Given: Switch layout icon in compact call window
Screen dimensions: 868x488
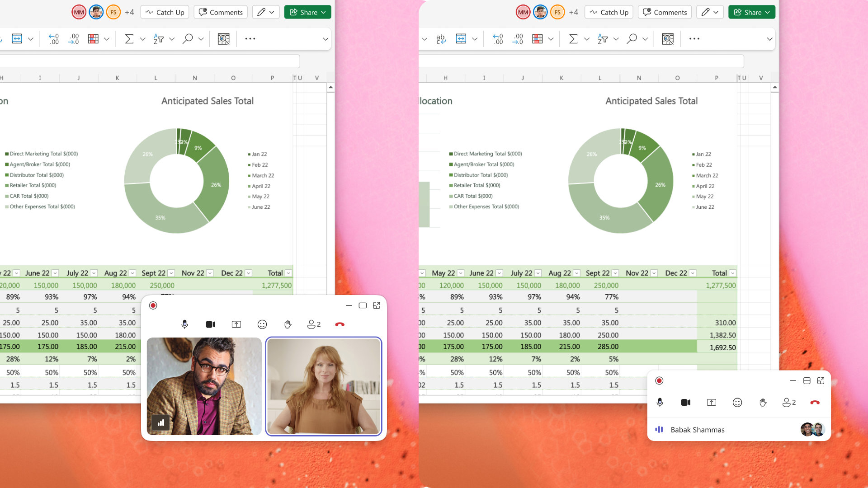Looking at the screenshot, I should [807, 381].
